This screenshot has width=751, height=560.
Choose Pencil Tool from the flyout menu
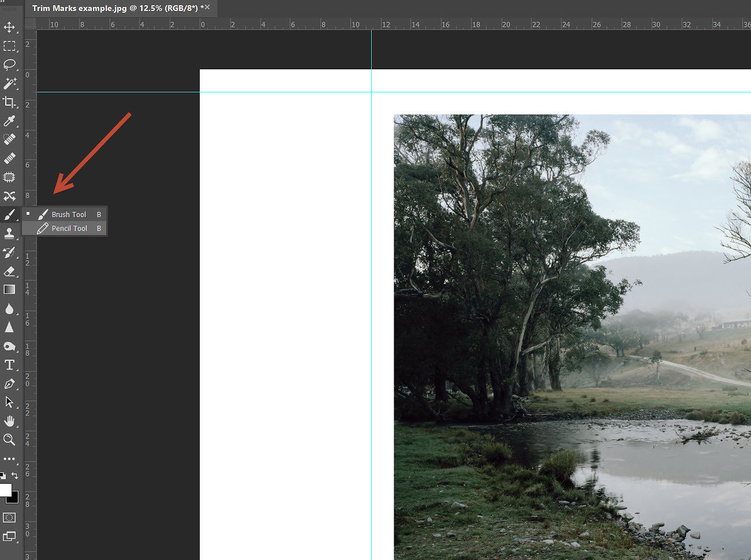point(69,228)
